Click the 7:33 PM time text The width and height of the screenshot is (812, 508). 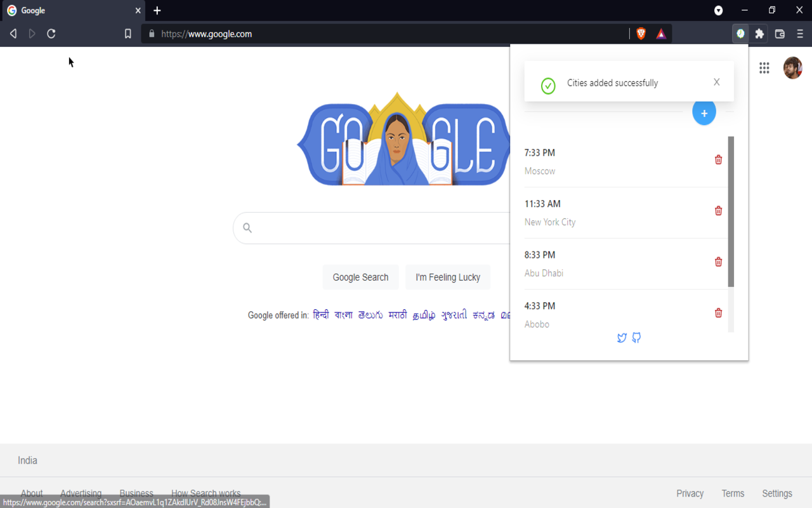pos(540,153)
